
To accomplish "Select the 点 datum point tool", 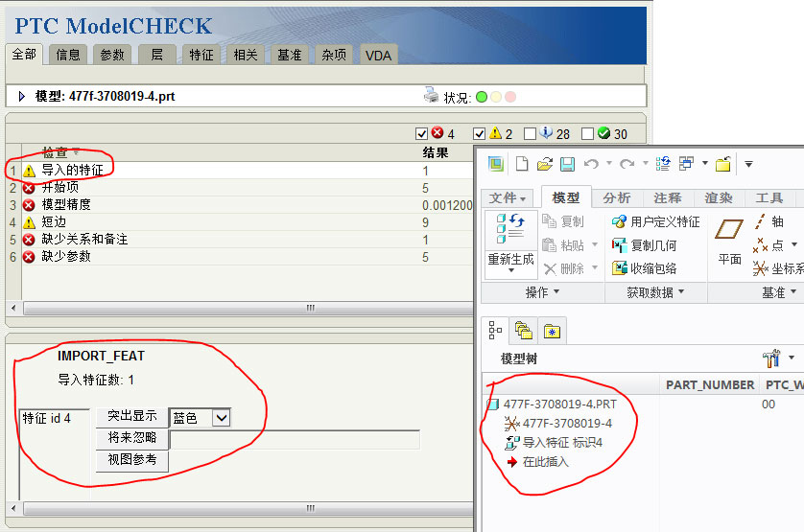I will click(768, 245).
